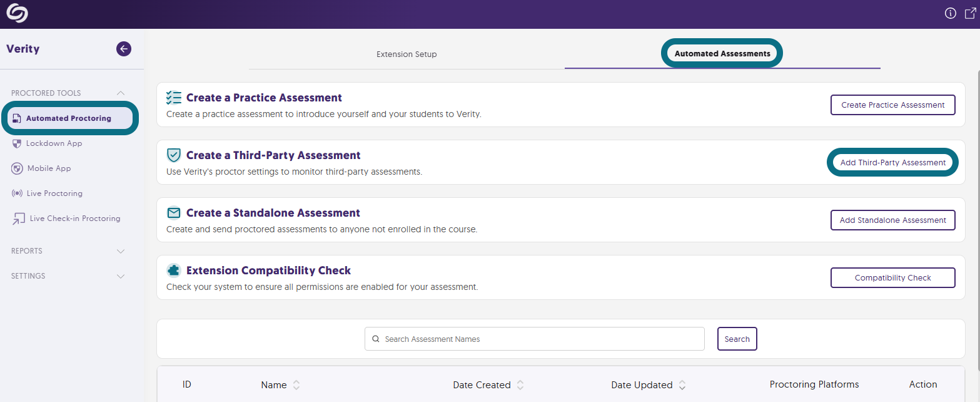Collapse the Verity sidebar with the back arrow
Screen dimensions: 980x402
[124, 49]
